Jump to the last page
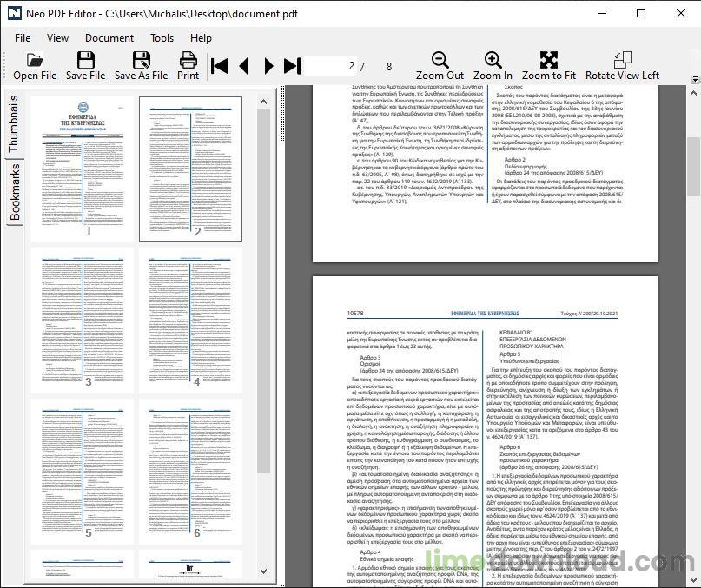701x588 pixels. (293, 66)
